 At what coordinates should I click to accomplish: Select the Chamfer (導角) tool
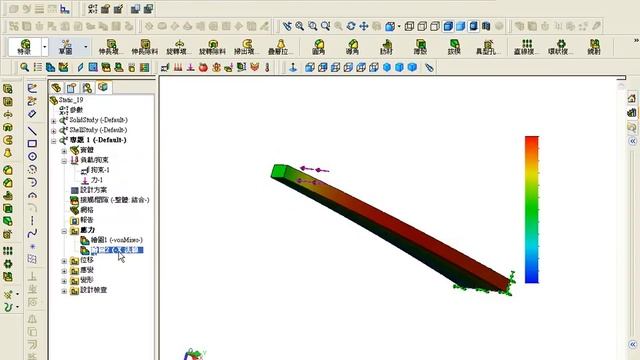point(353,47)
